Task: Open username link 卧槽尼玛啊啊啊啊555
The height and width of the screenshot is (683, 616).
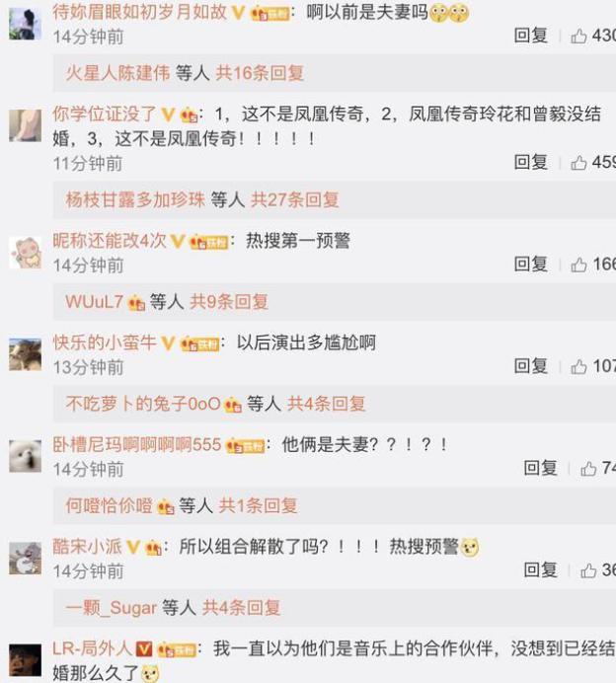Action: (x=137, y=445)
